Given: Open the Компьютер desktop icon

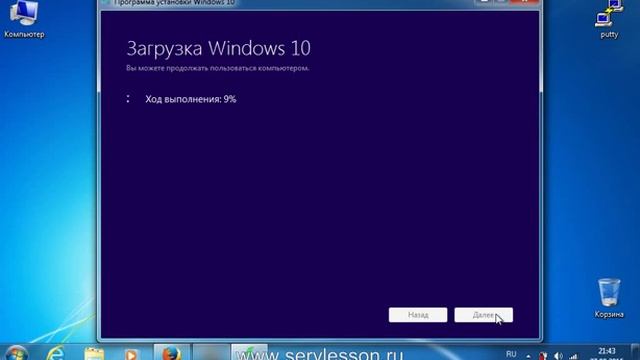Looking at the screenshot, I should pyautogui.click(x=24, y=19).
